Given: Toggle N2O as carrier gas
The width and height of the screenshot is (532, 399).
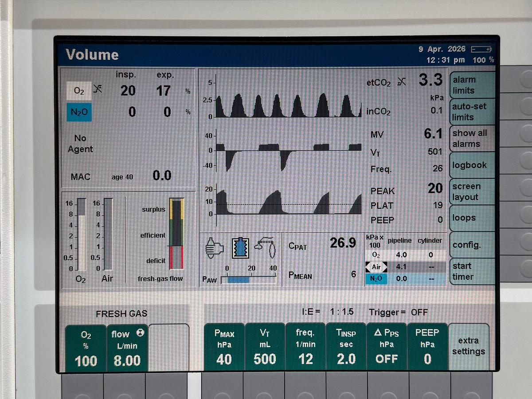Looking at the screenshot, I should [x=376, y=279].
